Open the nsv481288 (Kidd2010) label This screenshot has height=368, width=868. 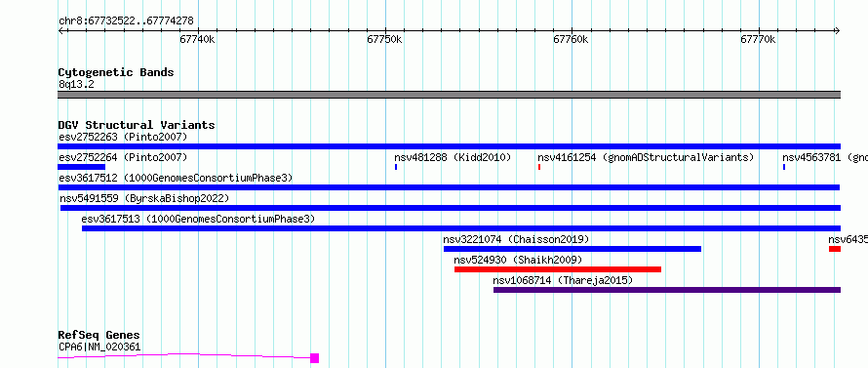[x=453, y=157]
